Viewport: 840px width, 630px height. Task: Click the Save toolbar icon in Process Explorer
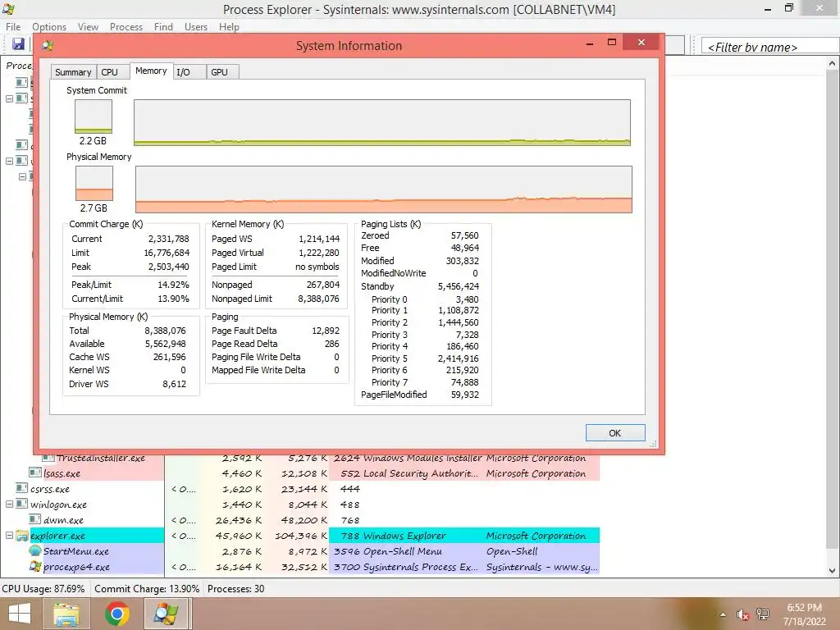pos(18,44)
